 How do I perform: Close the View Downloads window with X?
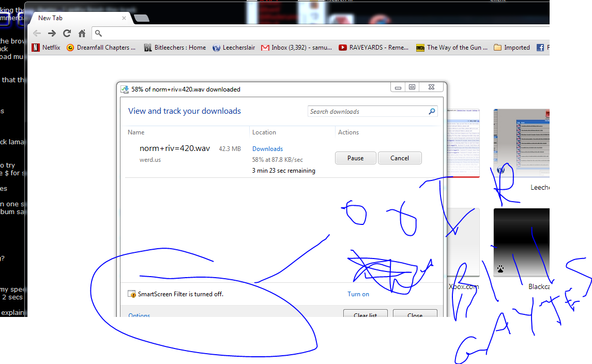[x=431, y=87]
